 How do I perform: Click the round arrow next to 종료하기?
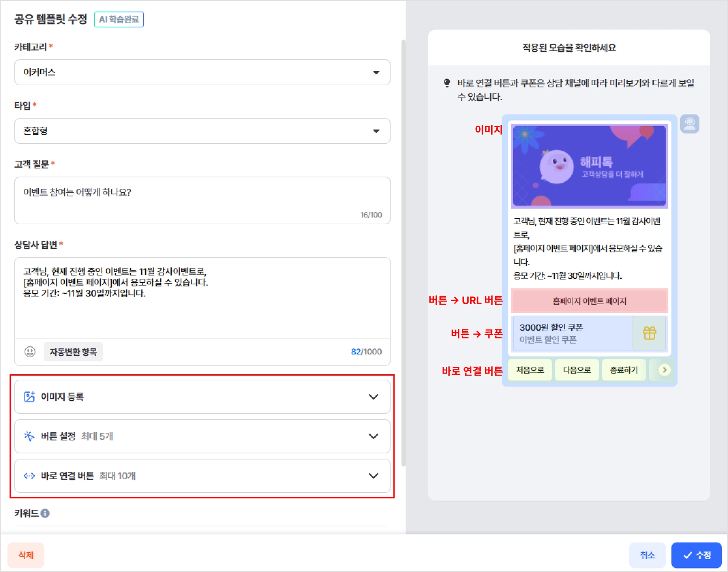point(664,370)
